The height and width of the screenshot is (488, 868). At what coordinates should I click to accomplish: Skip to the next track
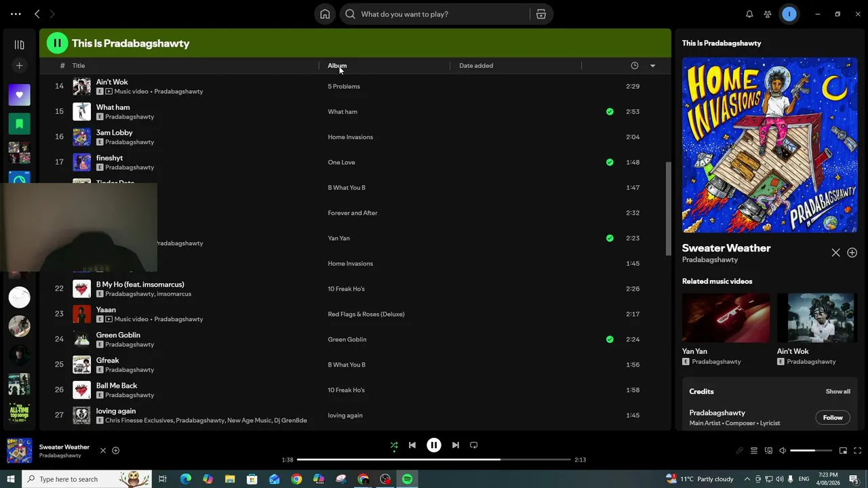pos(456,445)
